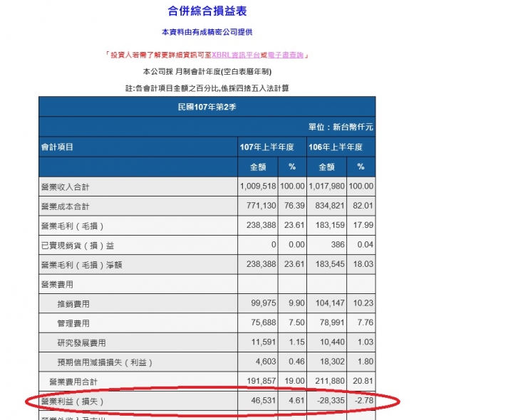Click the total operating expense percentage 19.00

[x=294, y=381]
